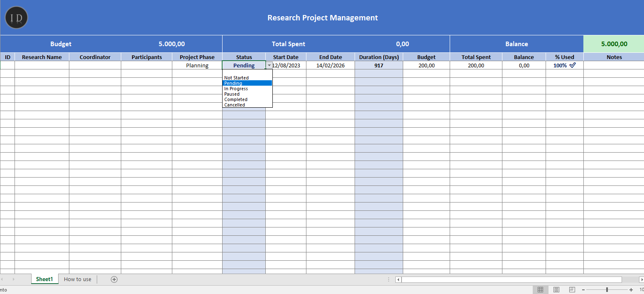The width and height of the screenshot is (644, 294).
Task: Zoom out with the minus icon
Action: [x=583, y=290]
